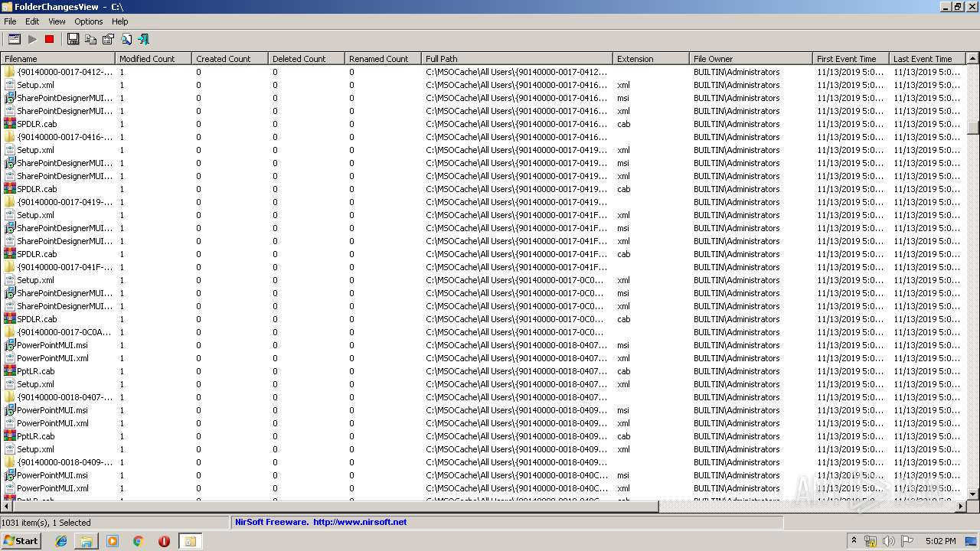Click the 5:02 PM system clock

click(x=941, y=541)
